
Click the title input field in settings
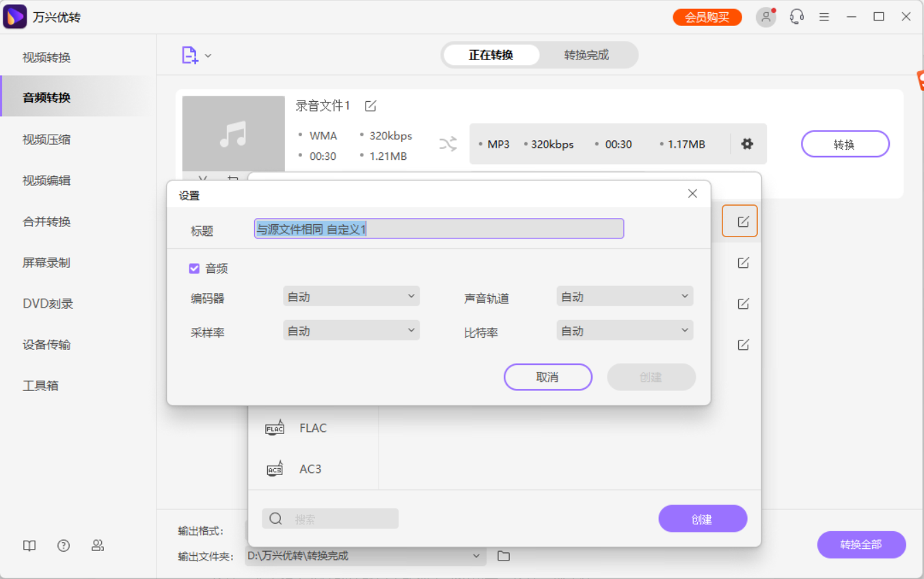pos(438,228)
